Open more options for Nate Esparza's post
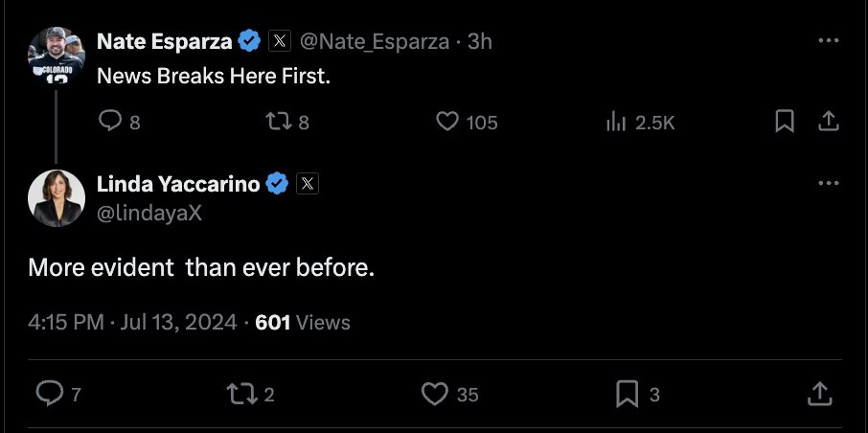This screenshot has width=868, height=433. pos(829,41)
